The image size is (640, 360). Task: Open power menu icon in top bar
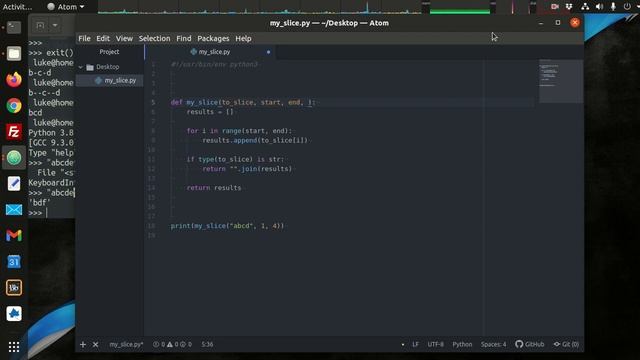[627, 7]
